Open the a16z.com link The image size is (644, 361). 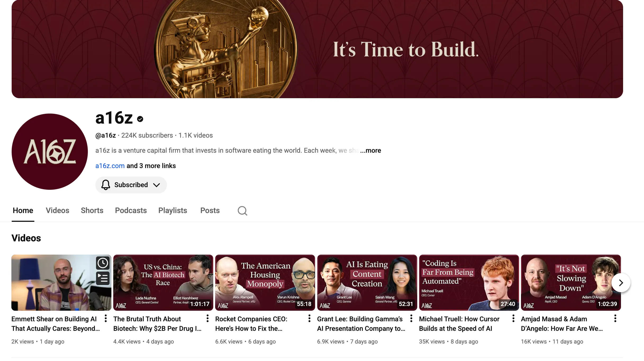[110, 166]
